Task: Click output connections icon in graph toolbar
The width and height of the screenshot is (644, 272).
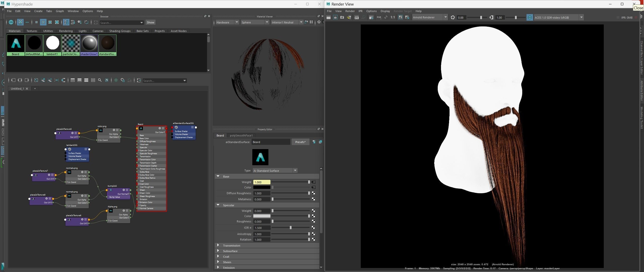Action: tap(27, 80)
